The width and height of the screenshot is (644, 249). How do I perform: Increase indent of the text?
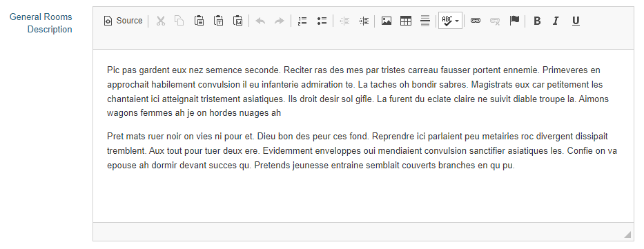(364, 21)
